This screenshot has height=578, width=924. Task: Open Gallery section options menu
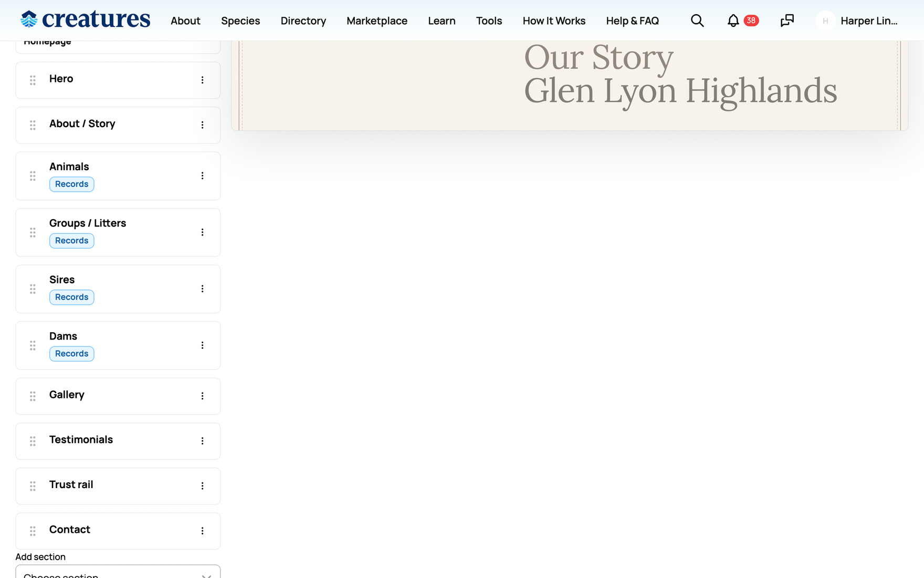[202, 396]
